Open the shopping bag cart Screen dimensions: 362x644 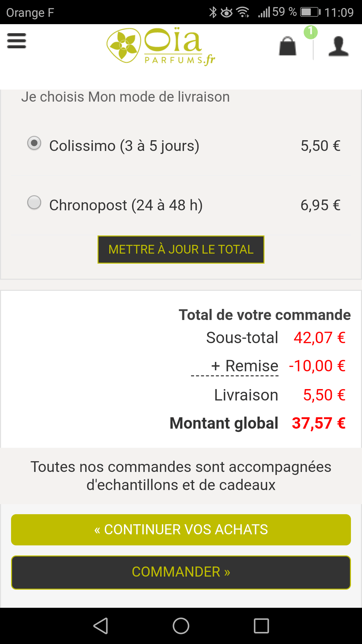(x=288, y=46)
